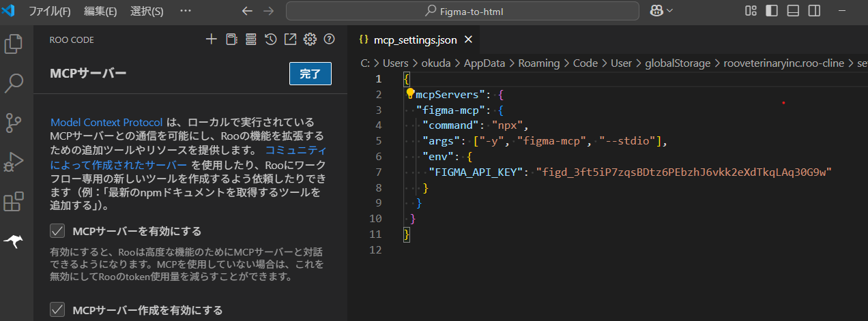Toggle the primary sidebar layout icon

click(772, 11)
